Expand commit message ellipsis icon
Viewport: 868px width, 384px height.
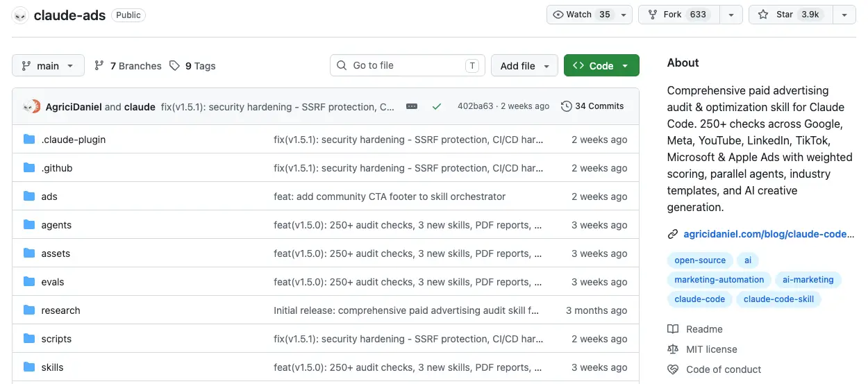coord(412,106)
